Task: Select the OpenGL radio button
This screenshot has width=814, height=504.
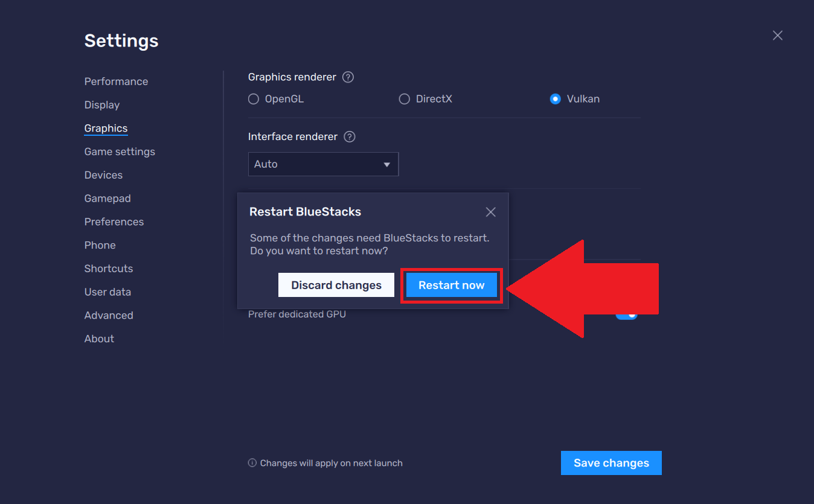Action: (x=254, y=99)
